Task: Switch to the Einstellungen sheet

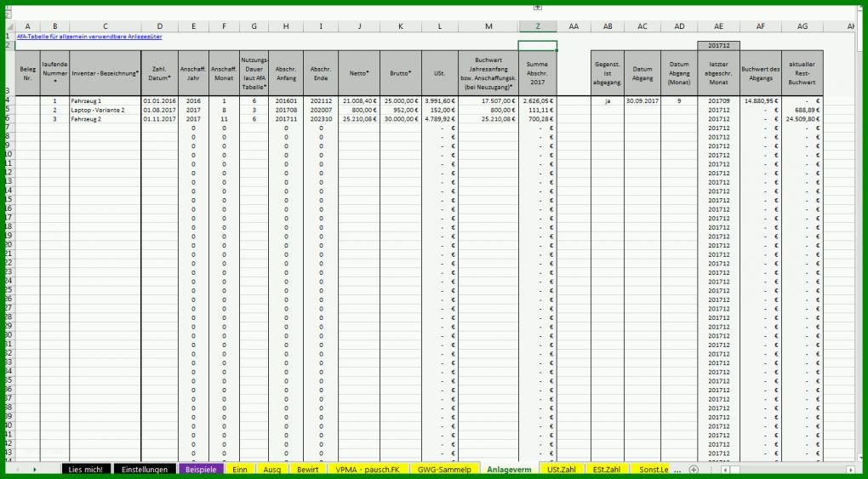Action: (145, 470)
